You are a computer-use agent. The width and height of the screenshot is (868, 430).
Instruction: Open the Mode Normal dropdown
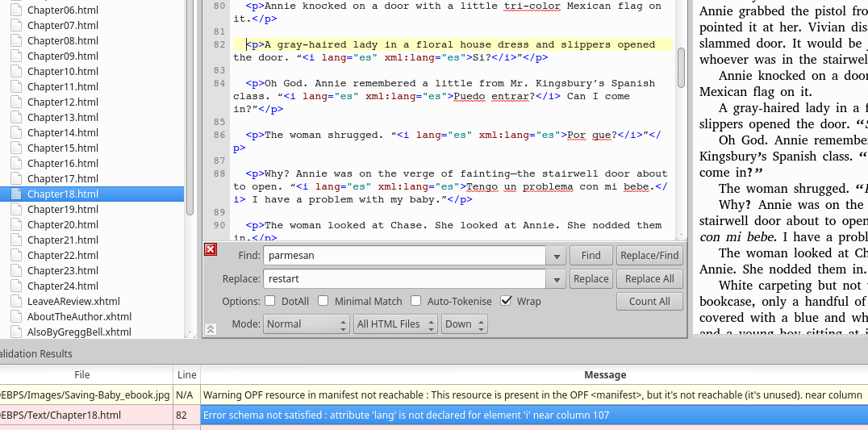(307, 324)
